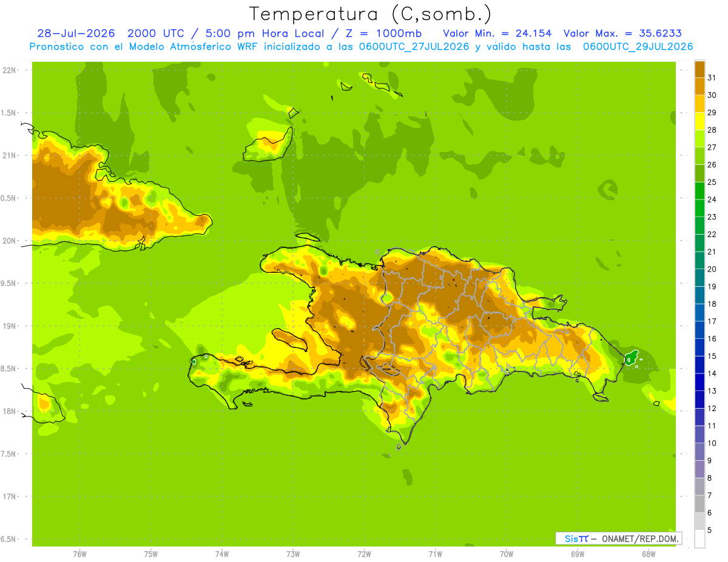Click legend value '29'
The width and height of the screenshot is (728, 562).
(x=712, y=112)
